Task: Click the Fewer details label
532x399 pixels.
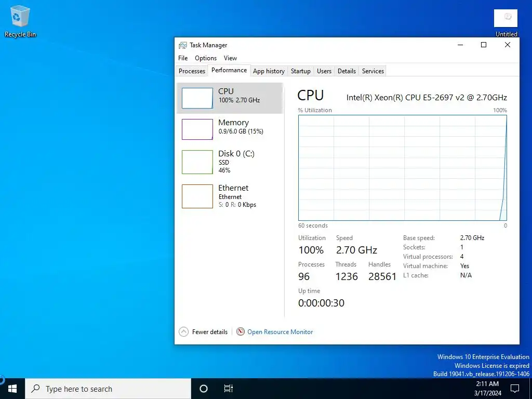Action: 210,332
